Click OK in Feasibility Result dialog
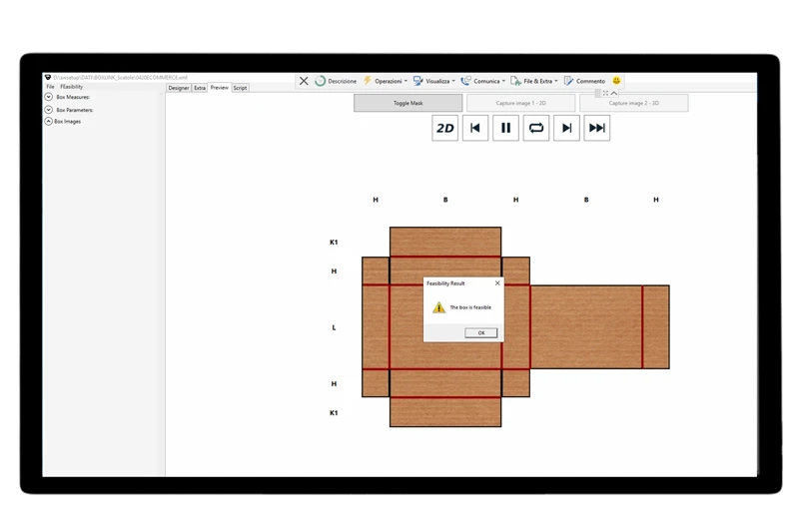The image size is (799, 532). 480,333
